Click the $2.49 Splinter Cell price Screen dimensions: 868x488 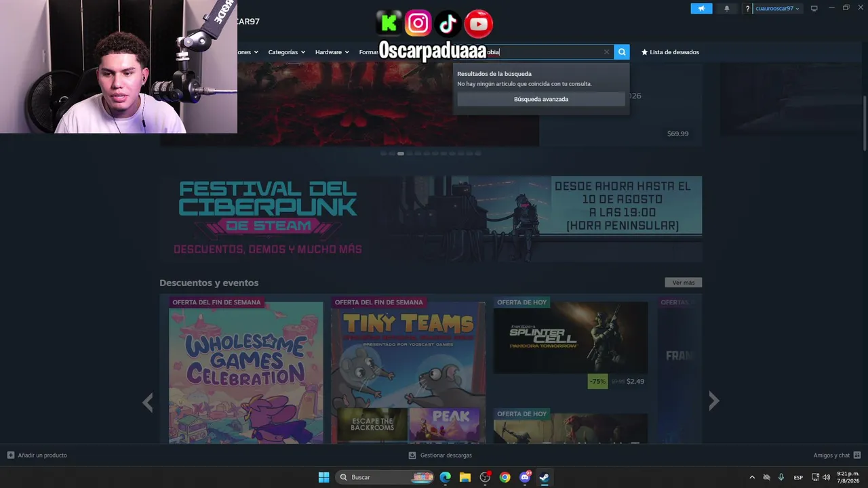(x=635, y=382)
